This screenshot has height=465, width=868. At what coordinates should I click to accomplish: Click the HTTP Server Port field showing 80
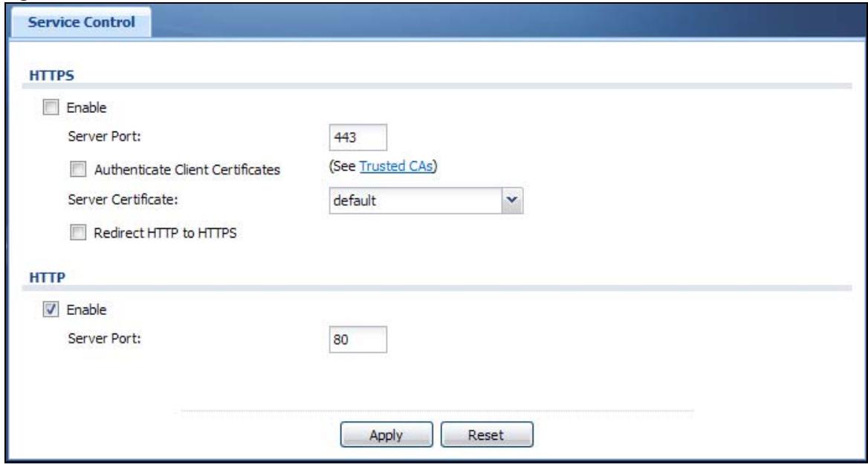tap(357, 339)
